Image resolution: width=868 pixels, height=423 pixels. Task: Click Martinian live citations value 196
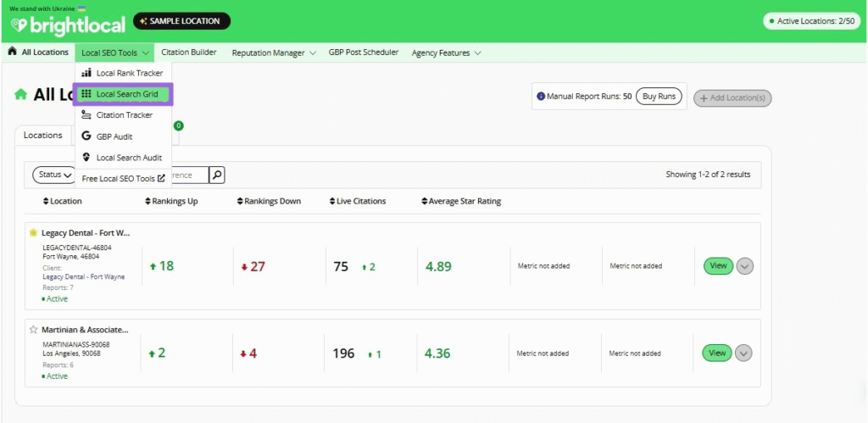(x=343, y=353)
